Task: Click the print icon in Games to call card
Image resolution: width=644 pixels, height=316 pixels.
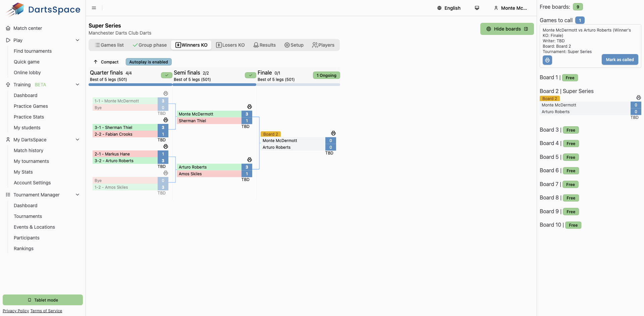Action: (x=547, y=60)
